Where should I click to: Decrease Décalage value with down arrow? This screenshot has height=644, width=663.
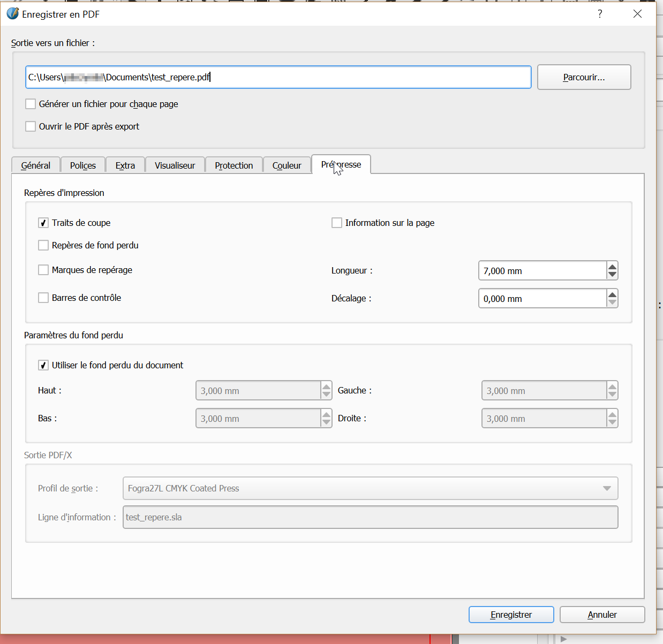click(612, 303)
